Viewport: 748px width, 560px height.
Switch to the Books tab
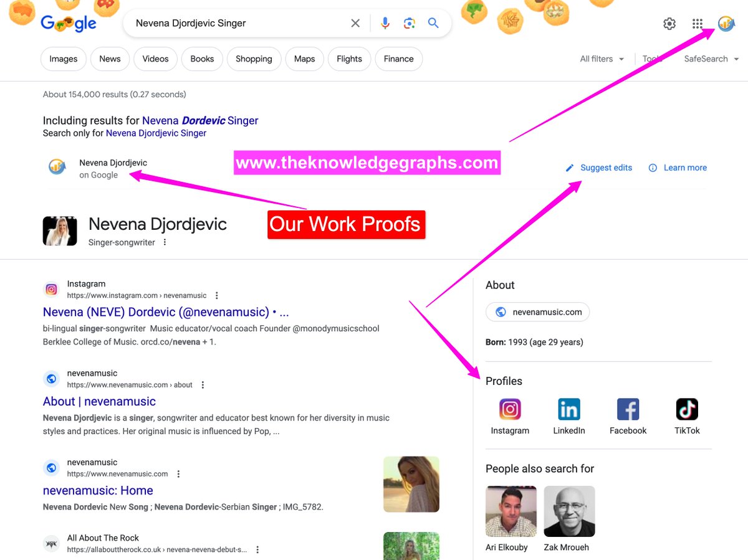(x=202, y=59)
